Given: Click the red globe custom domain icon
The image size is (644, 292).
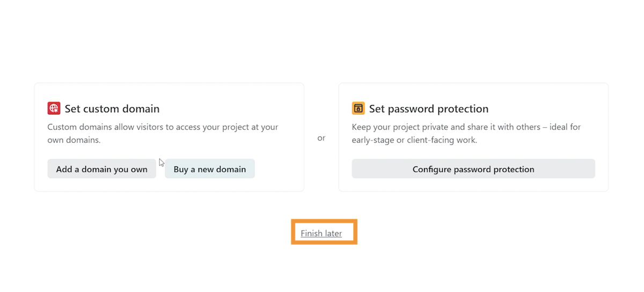Looking at the screenshot, I should click(x=54, y=108).
